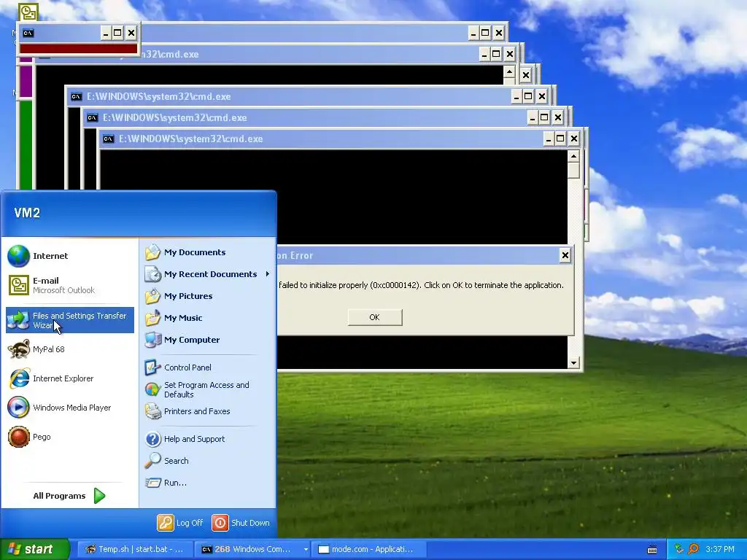This screenshot has width=747, height=560.
Task: Click the red bar in small console window
Action: 79,49
